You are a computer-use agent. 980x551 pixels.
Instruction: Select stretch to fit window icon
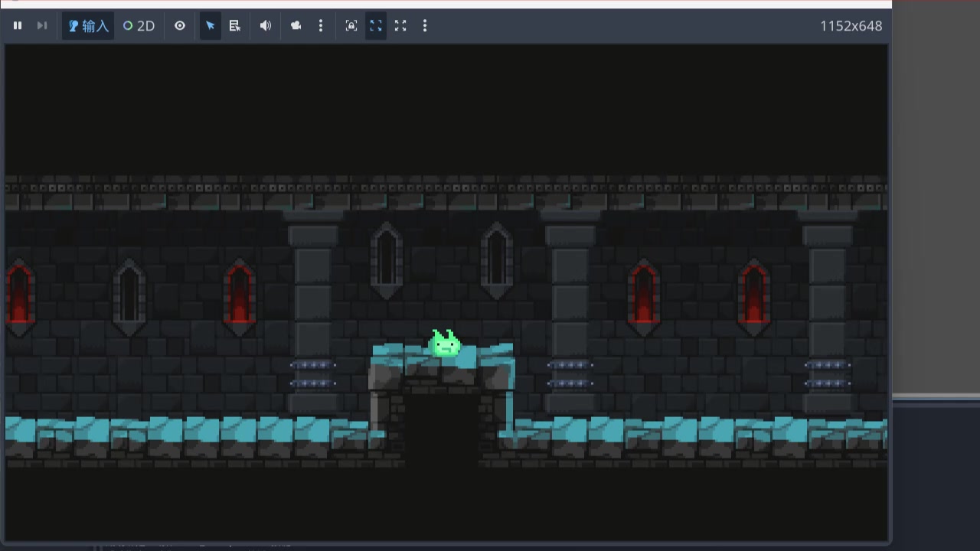400,26
